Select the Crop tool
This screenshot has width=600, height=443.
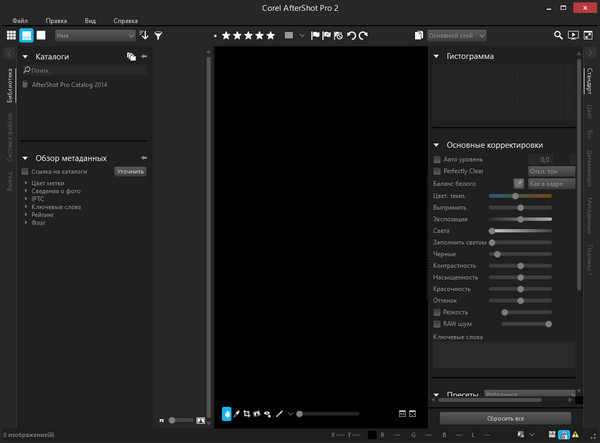[x=247, y=412]
